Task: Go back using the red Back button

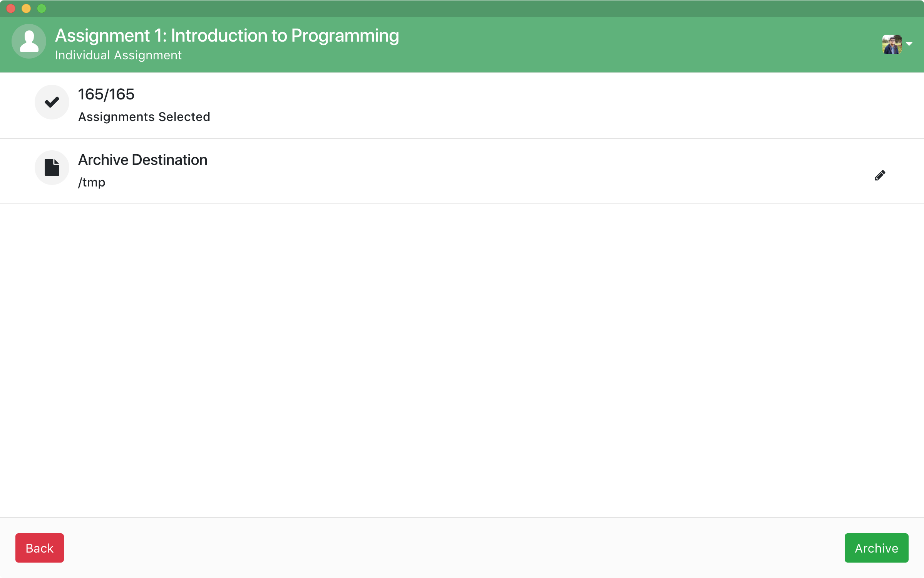Action: (x=39, y=548)
